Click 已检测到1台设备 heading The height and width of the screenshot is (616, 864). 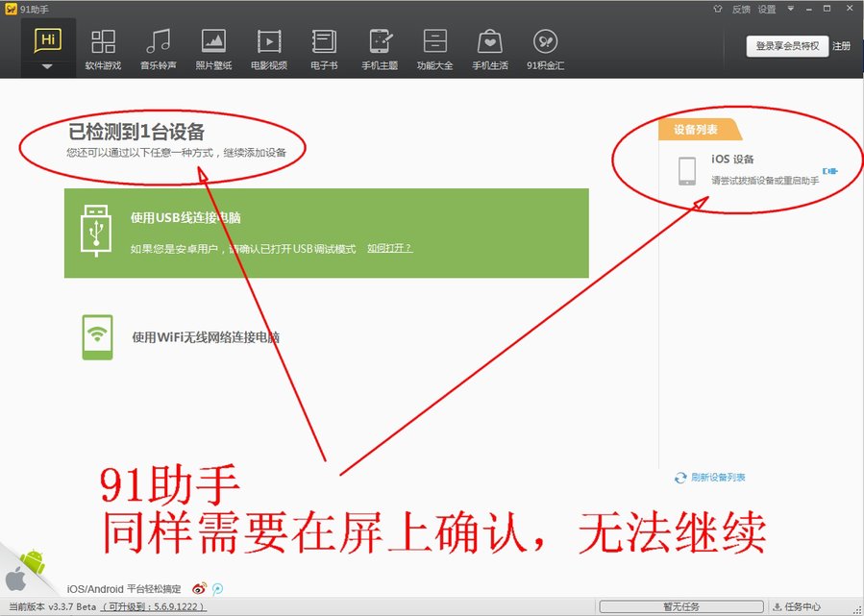136,131
